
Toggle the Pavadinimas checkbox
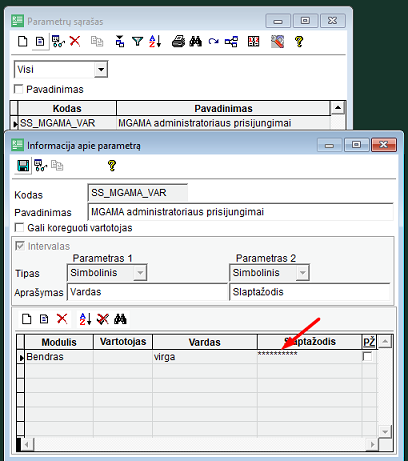point(18,89)
